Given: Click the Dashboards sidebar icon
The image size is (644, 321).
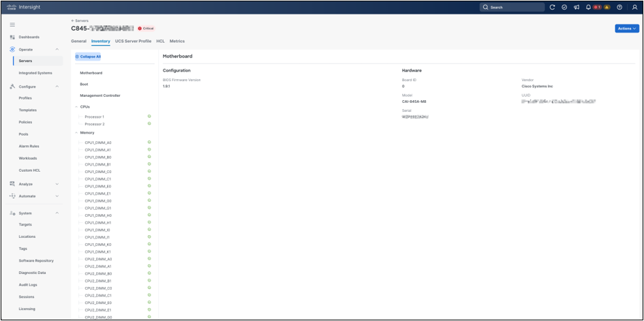Looking at the screenshot, I should (x=12, y=37).
